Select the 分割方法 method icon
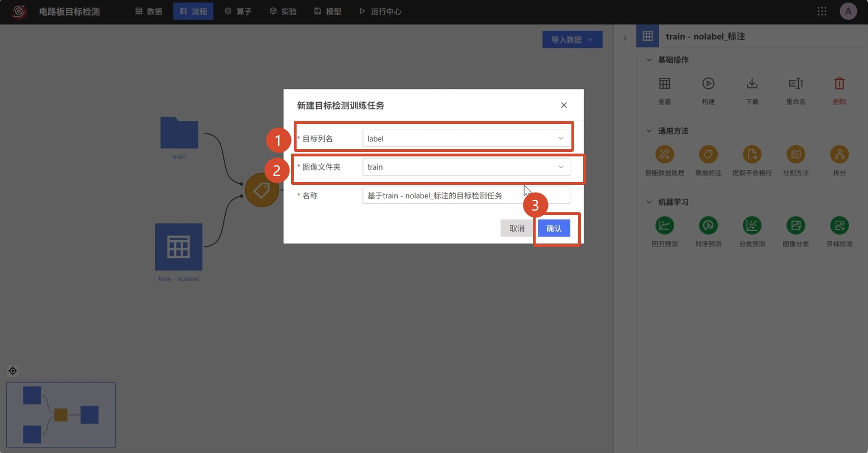Image resolution: width=868 pixels, height=453 pixels. tap(795, 154)
